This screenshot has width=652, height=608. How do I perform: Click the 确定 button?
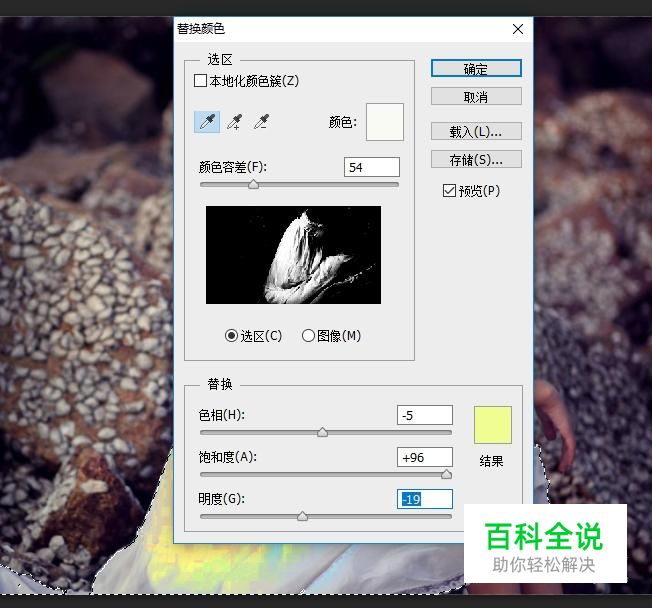(476, 68)
